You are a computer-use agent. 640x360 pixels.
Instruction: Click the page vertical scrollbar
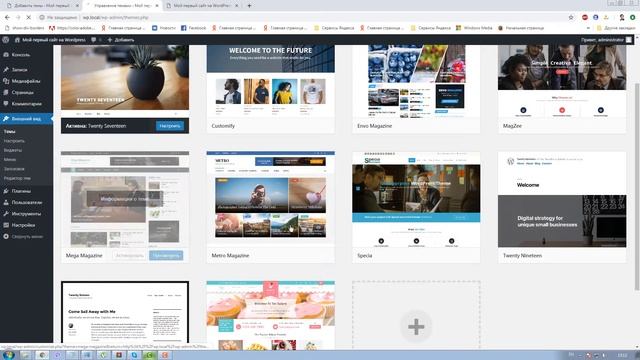pos(637,188)
